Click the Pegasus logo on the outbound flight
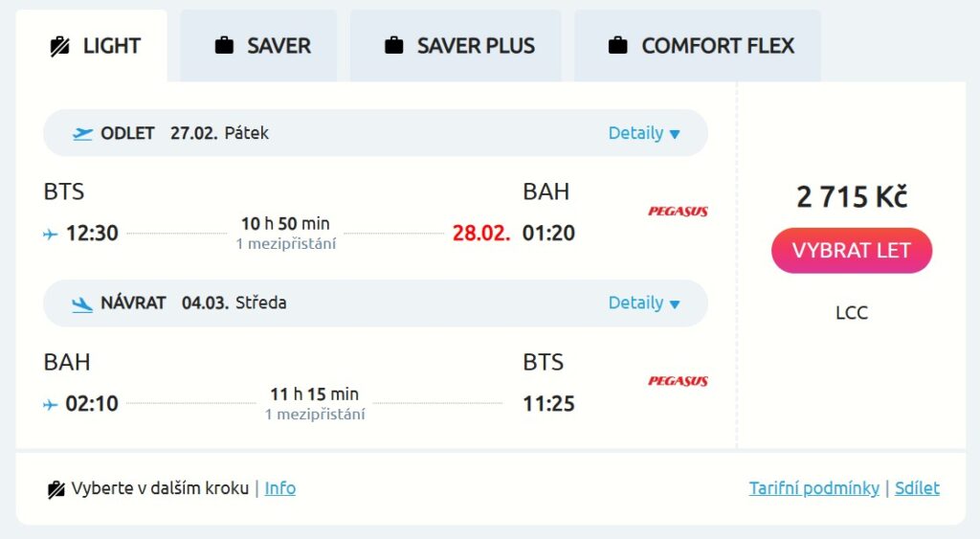 (x=678, y=212)
